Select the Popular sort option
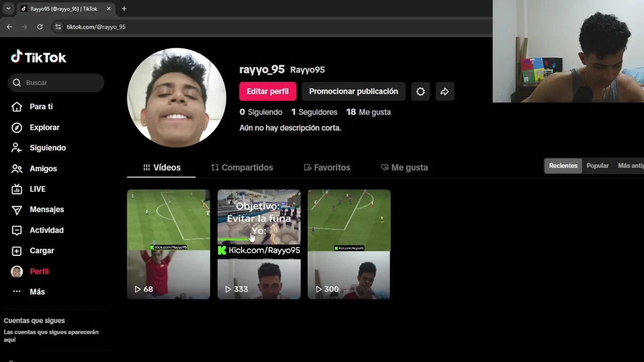Viewport: 644px width, 362px height. 598,166
